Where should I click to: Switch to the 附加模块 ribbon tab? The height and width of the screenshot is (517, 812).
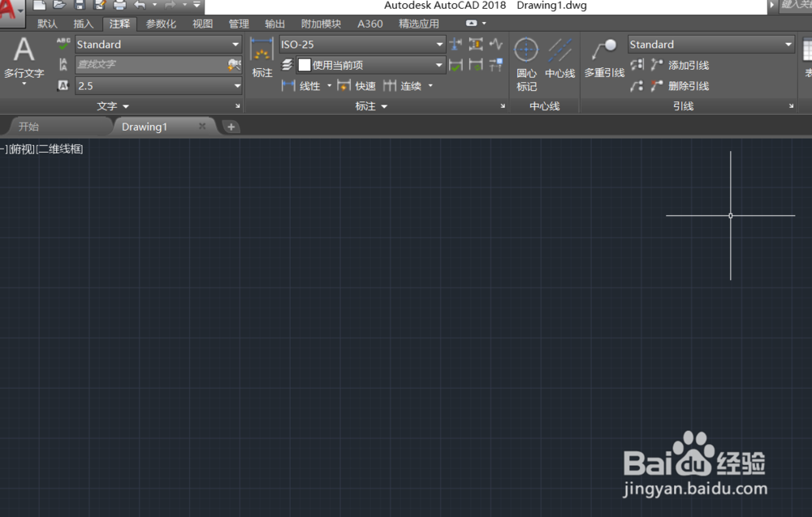(321, 24)
